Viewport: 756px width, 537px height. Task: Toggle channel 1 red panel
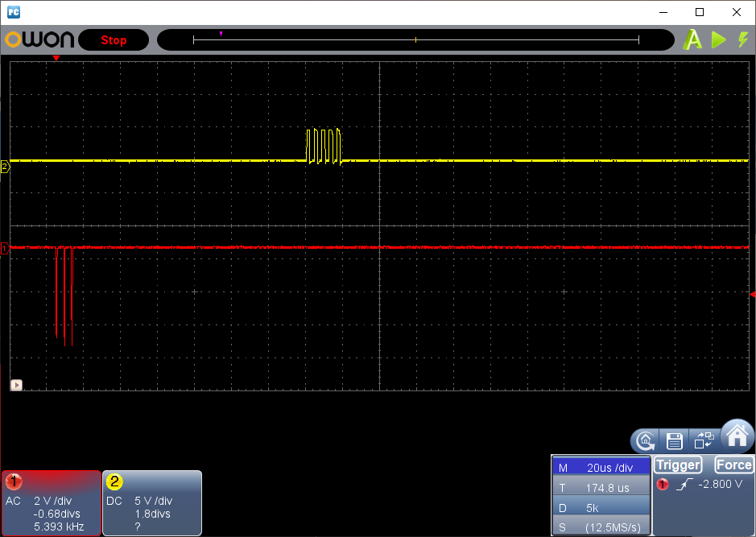coord(52,502)
